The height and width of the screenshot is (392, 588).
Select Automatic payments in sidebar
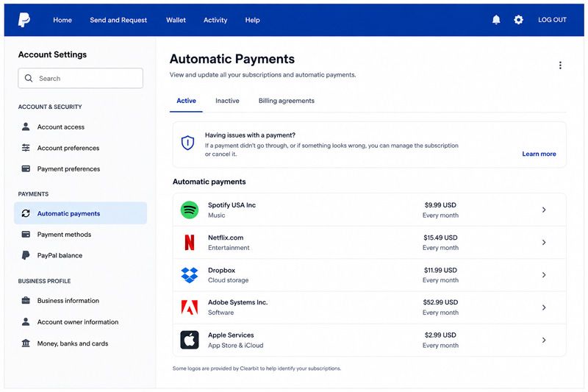[80, 213]
